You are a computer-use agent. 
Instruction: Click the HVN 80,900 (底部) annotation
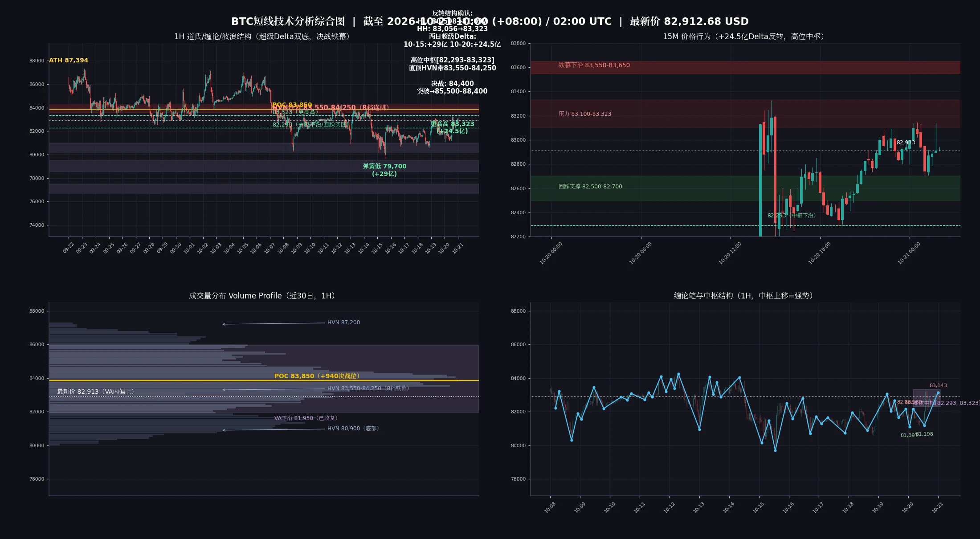(x=354, y=429)
